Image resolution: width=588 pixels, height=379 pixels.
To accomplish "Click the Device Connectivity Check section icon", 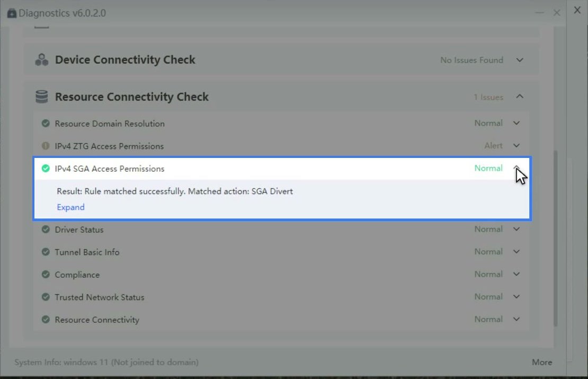I will [42, 60].
